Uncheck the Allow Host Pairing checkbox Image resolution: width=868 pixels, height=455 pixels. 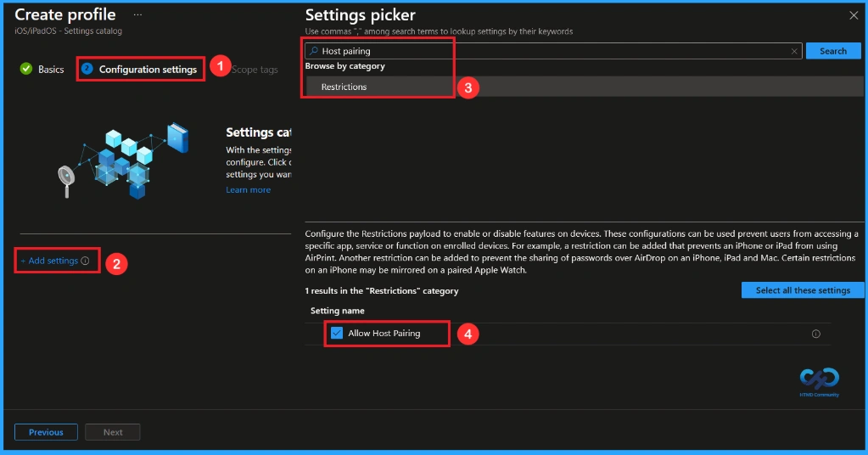tap(337, 333)
